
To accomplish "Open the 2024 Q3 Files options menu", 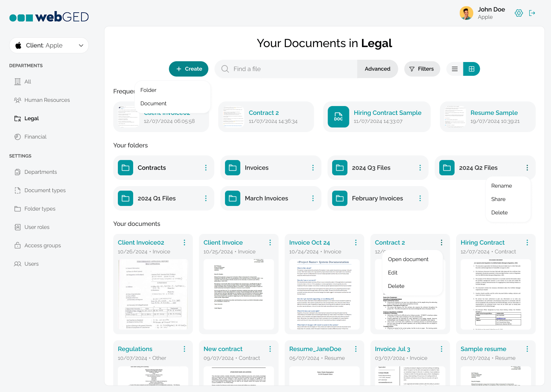I will 420,168.
